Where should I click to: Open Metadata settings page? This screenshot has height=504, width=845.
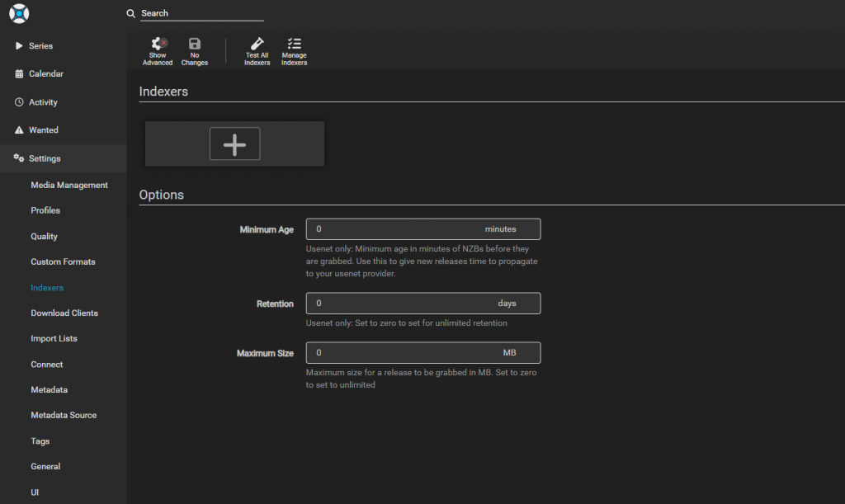(x=49, y=389)
